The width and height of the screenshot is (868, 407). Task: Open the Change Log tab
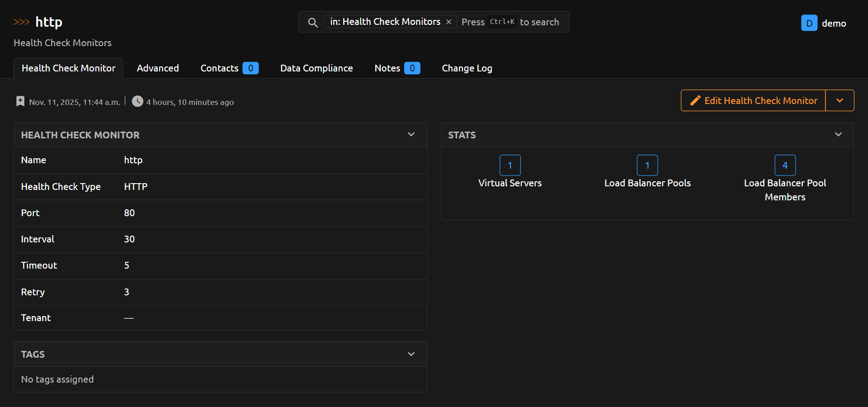(x=467, y=68)
